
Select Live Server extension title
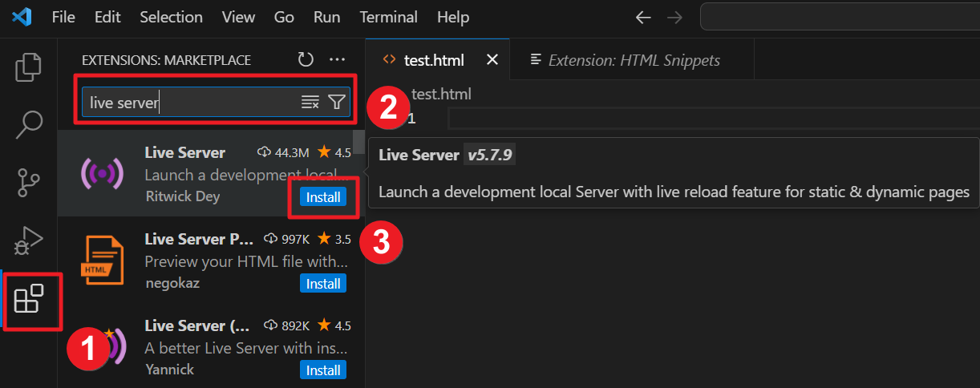[x=185, y=152]
